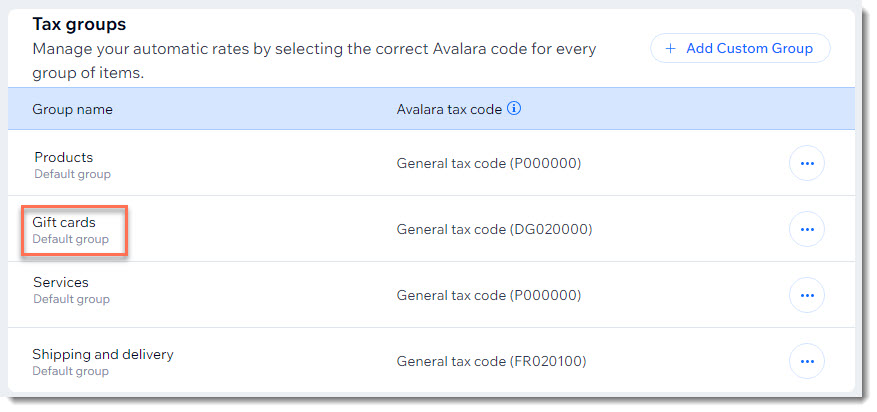Select the Services group name
The width and height of the screenshot is (877, 412).
[60, 282]
